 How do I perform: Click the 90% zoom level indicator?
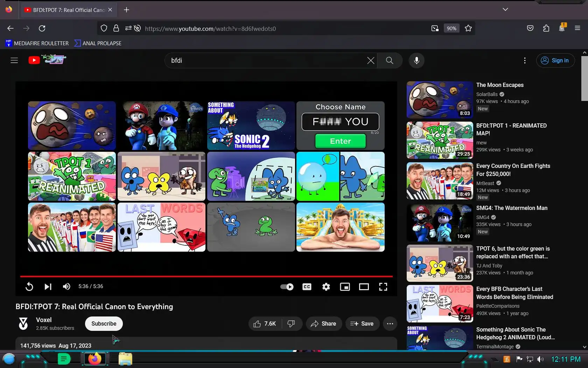(451, 28)
